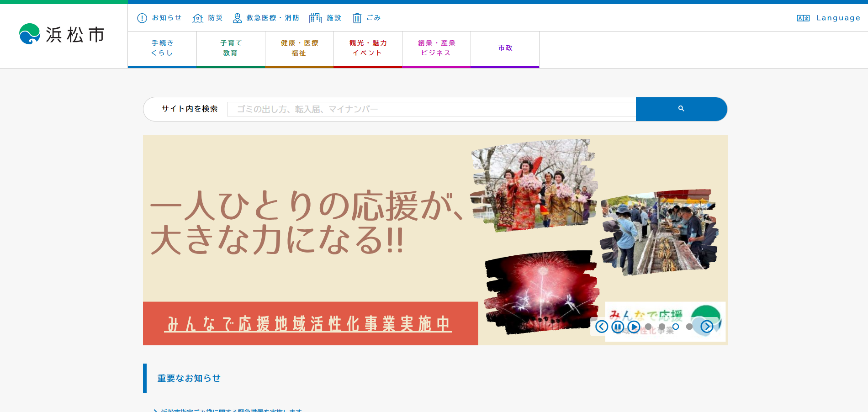This screenshot has width=868, height=412.
Task: Focus the site search input field
Action: point(431,109)
